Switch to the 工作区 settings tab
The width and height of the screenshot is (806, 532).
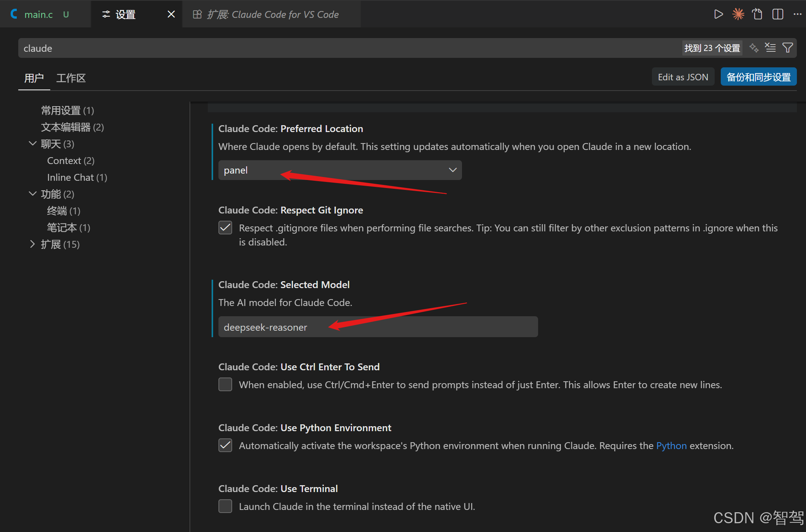71,78
